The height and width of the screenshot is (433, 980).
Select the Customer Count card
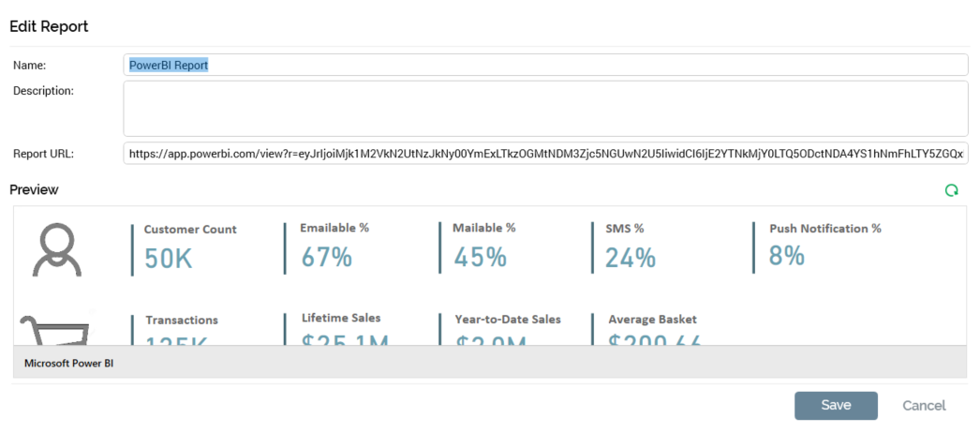[x=190, y=247]
